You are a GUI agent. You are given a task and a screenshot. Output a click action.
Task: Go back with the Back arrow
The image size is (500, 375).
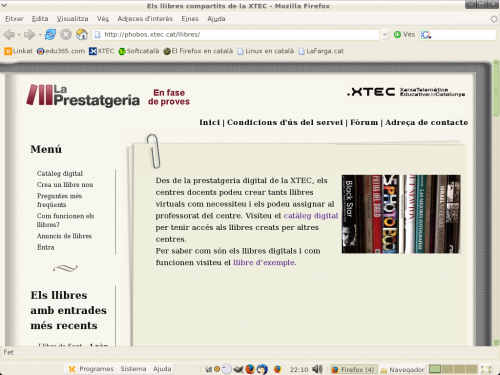9,34
